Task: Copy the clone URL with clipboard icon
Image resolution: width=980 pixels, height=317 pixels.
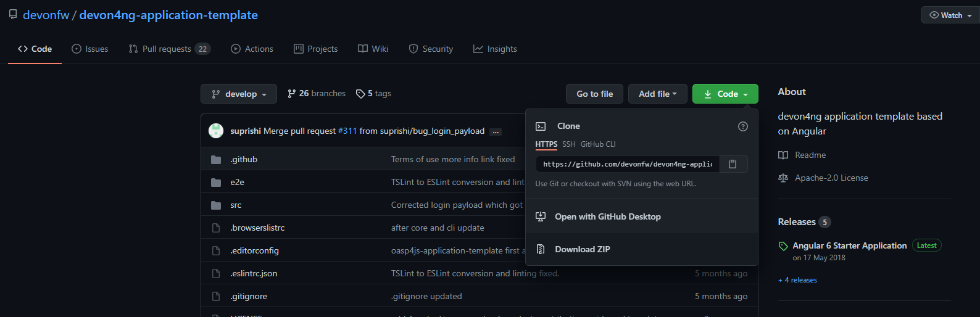Action: 733,164
